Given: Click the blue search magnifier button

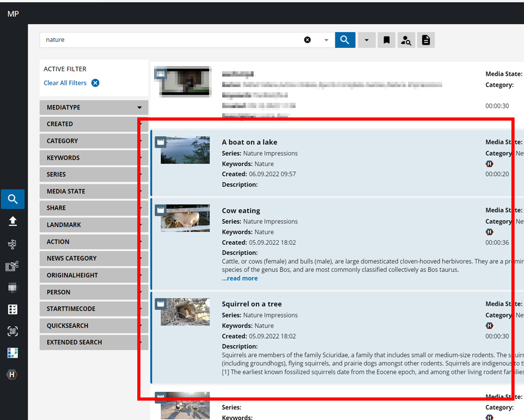Looking at the screenshot, I should (x=345, y=40).
